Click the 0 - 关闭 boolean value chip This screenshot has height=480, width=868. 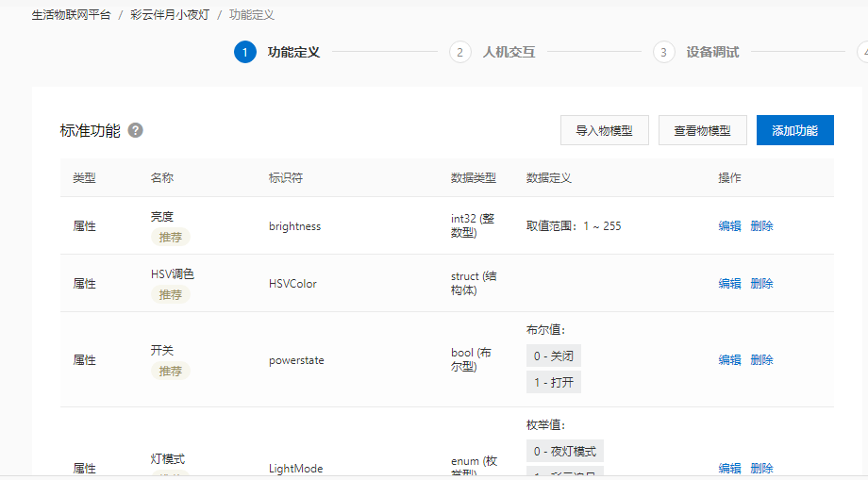[x=554, y=356]
